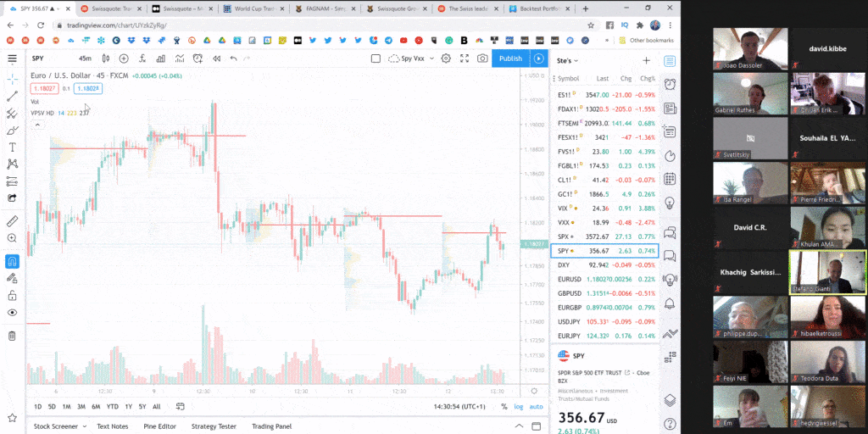868x434 pixels.
Task: Open the indicators fx menu
Action: [x=142, y=58]
